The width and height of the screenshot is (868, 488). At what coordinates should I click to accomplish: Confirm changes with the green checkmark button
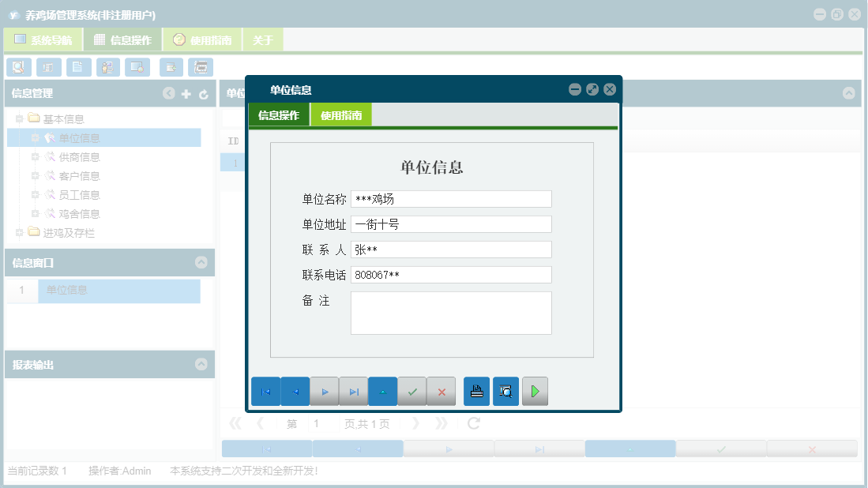[411, 391]
